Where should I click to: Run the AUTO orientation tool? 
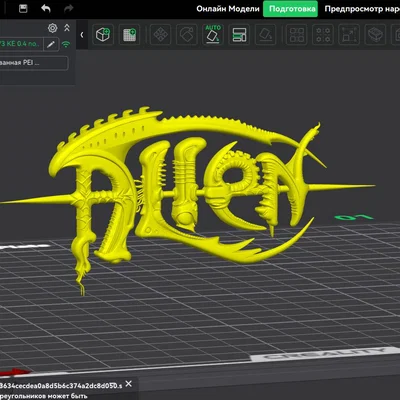(213, 35)
